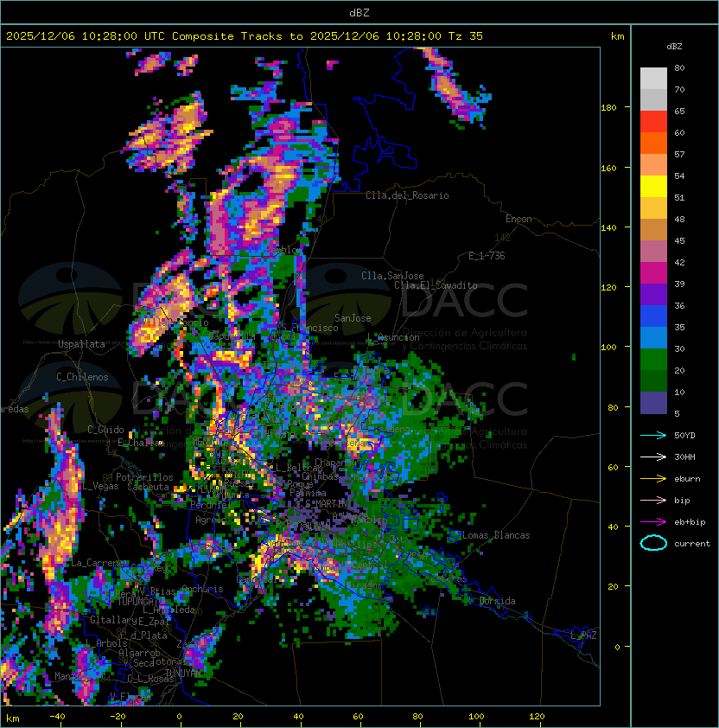
Task: Click the white 30HM track arrow
Action: click(x=653, y=457)
